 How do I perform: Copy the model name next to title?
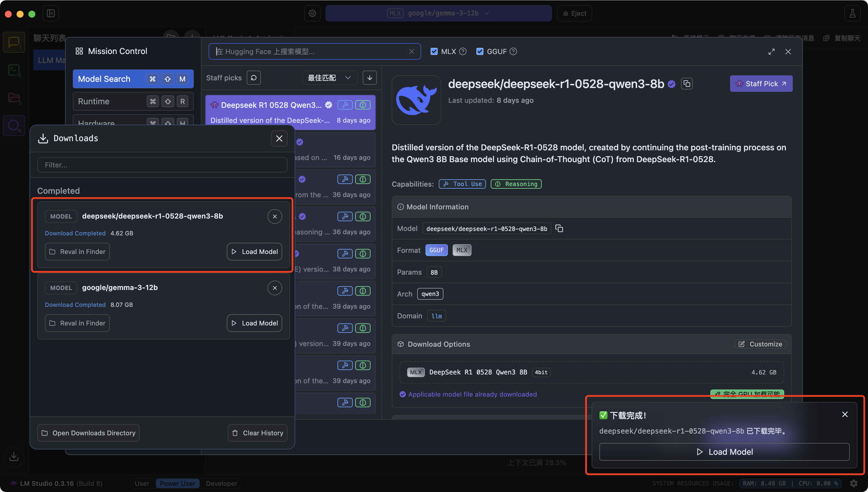tap(687, 84)
